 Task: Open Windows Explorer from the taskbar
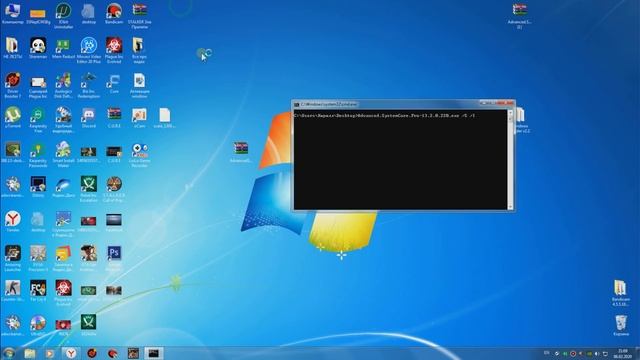(x=29, y=353)
